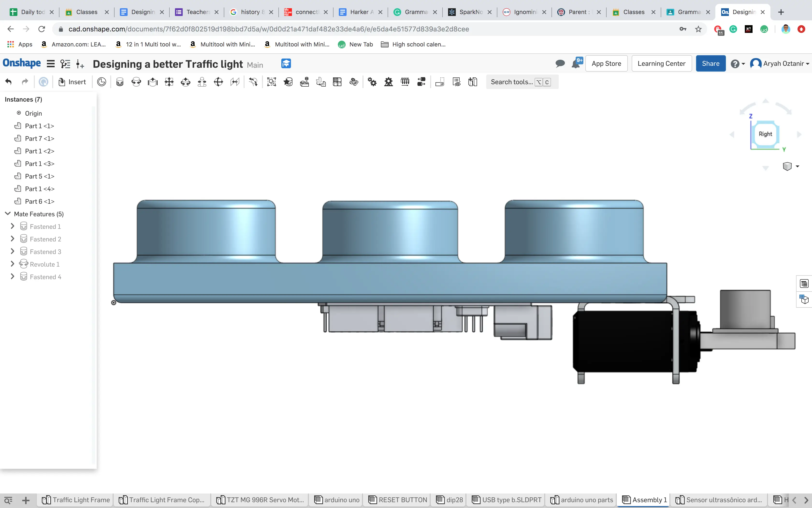812x508 pixels.
Task: Click the Right face of view cube
Action: (x=765, y=134)
